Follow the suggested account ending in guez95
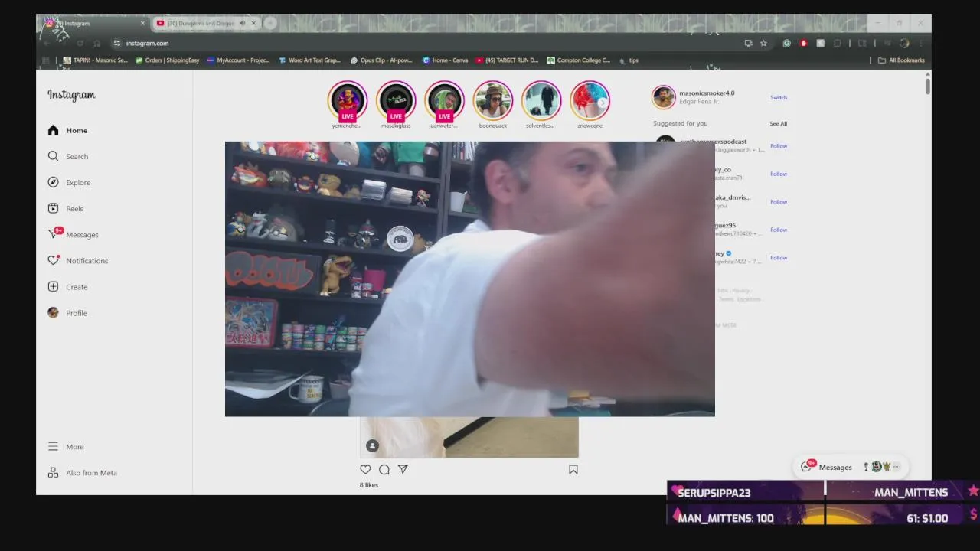The width and height of the screenshot is (980, 551). coord(779,230)
